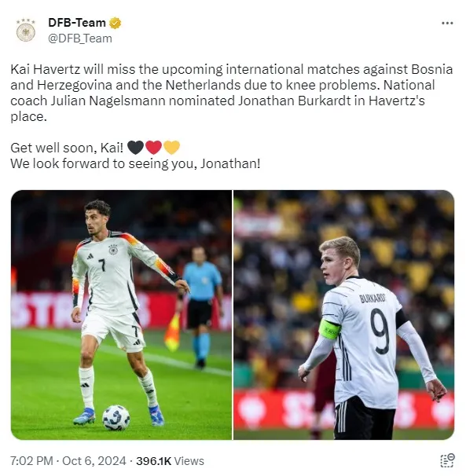Image resolution: width=466 pixels, height=476 pixels.
Task: Click the DFB-Team profile avatar
Action: coord(26,30)
